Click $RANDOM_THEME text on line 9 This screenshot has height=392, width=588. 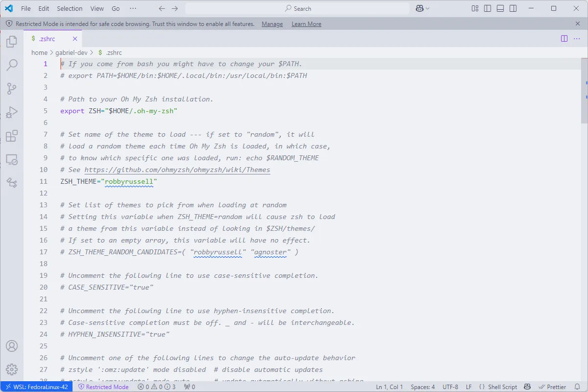293,158
